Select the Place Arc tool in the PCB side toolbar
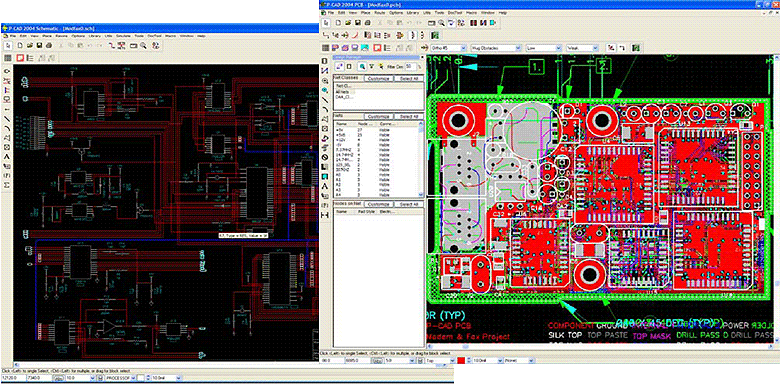The height and width of the screenshot is (384, 780). pos(325,109)
